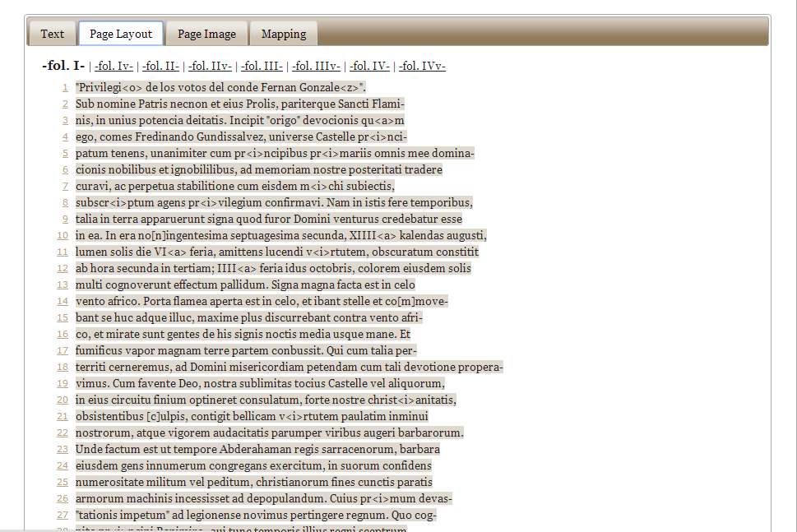
Task: Go to folio -fol. III-
Action: click(x=262, y=66)
